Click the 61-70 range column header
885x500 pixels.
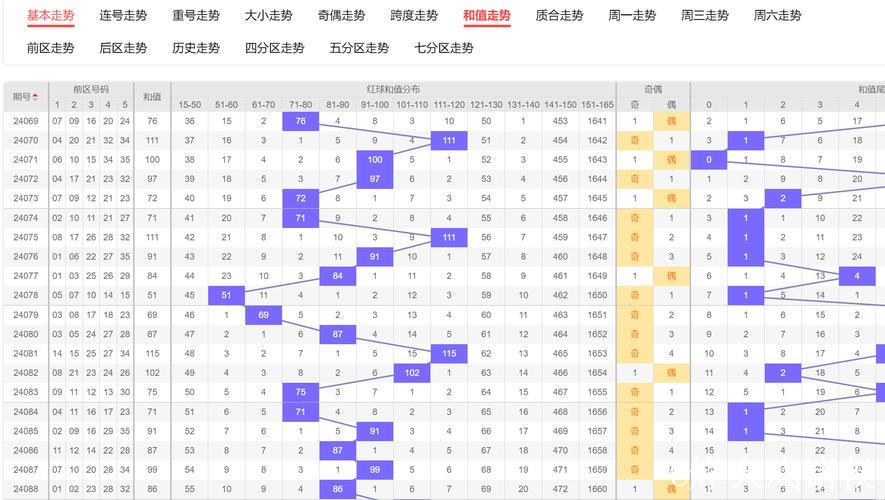(264, 105)
